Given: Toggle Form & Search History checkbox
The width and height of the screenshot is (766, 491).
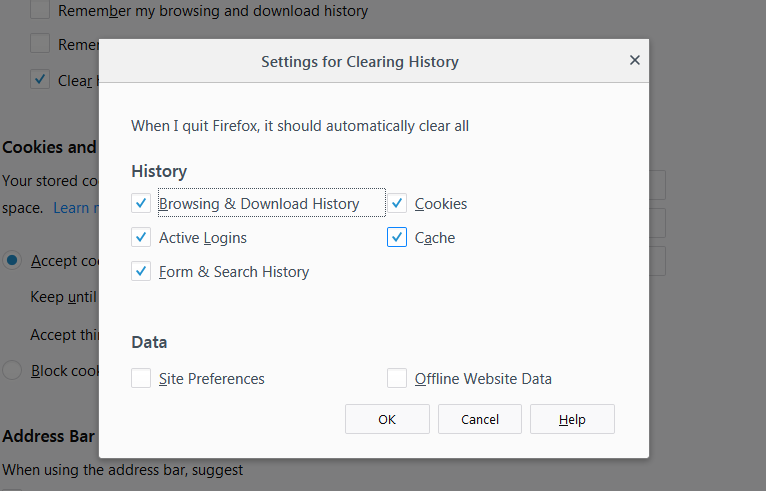Looking at the screenshot, I should click(141, 271).
